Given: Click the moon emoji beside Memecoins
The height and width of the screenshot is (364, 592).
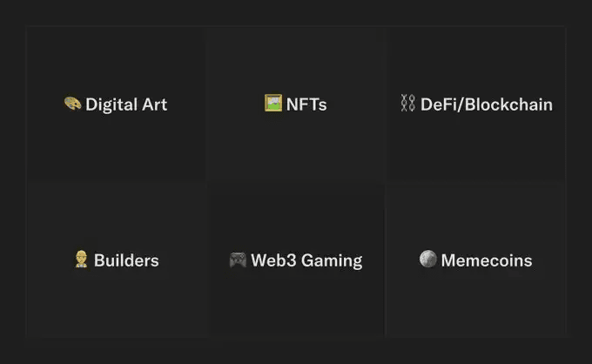Looking at the screenshot, I should click(427, 260).
